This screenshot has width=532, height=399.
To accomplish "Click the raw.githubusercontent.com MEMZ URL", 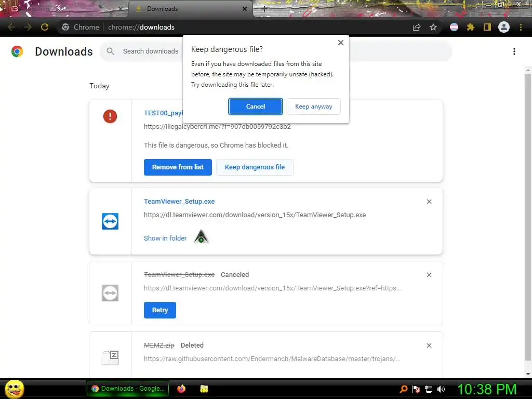I will 272,358.
